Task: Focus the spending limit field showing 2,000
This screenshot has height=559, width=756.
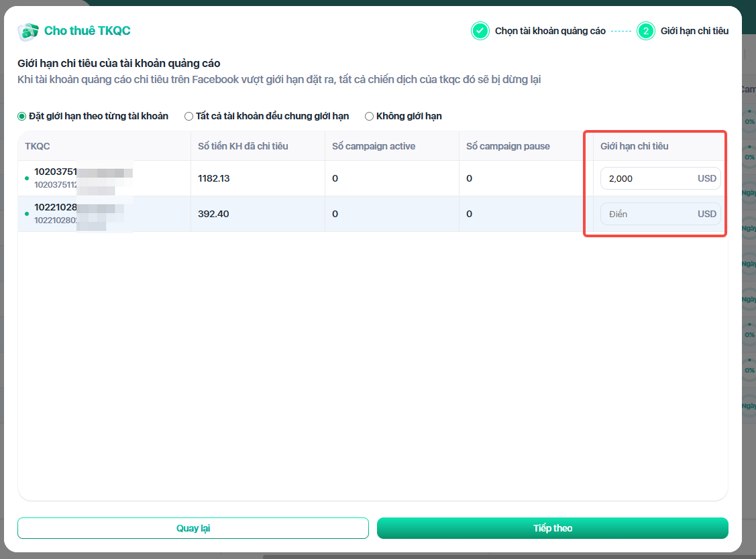Action: coord(647,179)
